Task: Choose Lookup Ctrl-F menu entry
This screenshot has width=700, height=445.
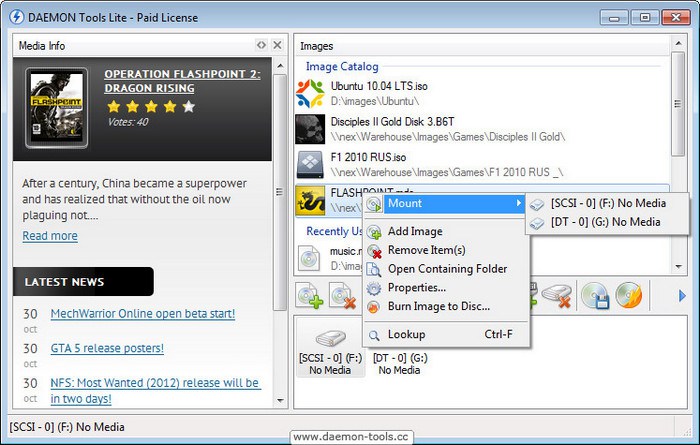Action: click(446, 334)
